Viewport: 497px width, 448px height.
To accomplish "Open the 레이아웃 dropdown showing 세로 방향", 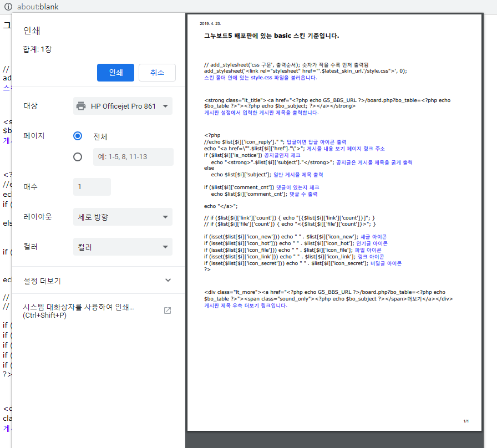I will [123, 217].
